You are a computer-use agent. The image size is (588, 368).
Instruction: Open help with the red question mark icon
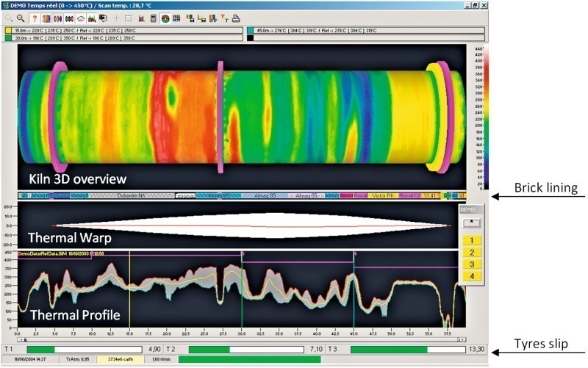point(35,18)
